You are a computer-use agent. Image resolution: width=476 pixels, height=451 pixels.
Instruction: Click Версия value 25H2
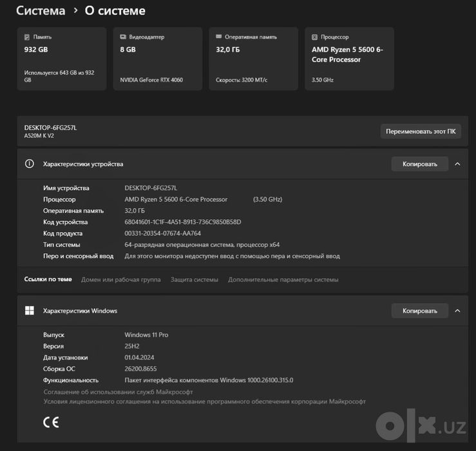click(x=132, y=346)
